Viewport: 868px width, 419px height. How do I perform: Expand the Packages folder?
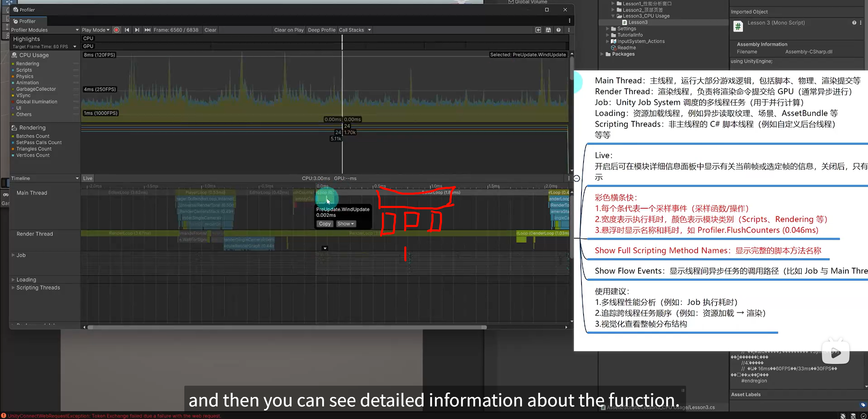(602, 54)
